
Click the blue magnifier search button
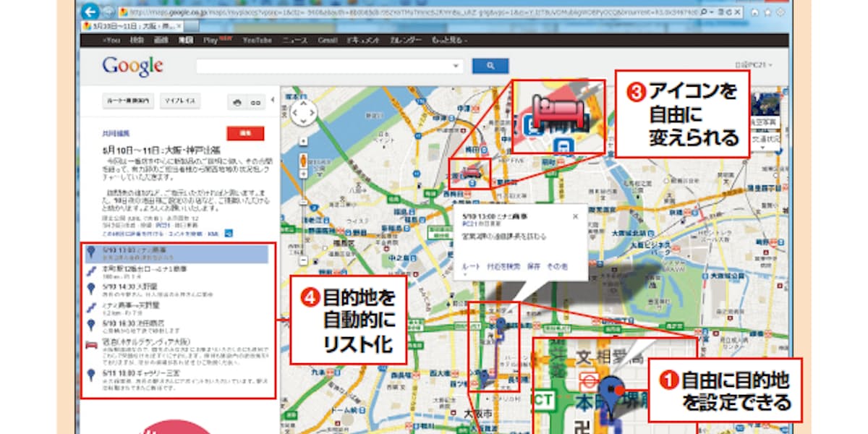tap(490, 66)
